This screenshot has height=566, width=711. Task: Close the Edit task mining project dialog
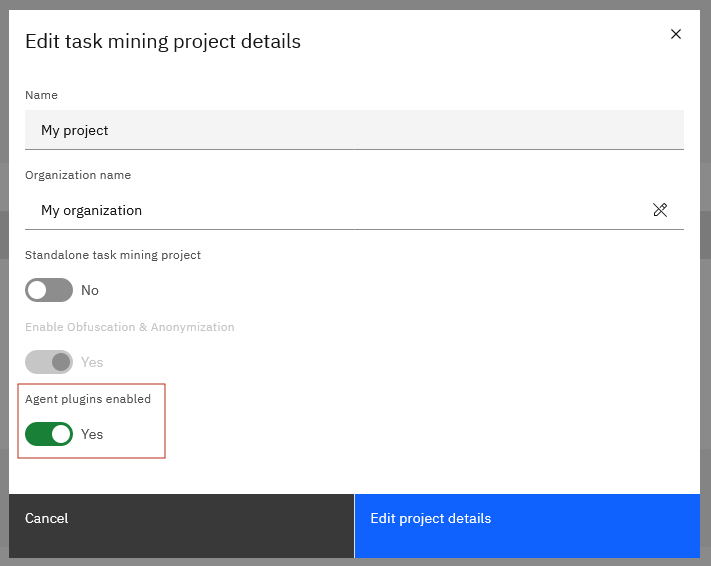[x=676, y=34]
